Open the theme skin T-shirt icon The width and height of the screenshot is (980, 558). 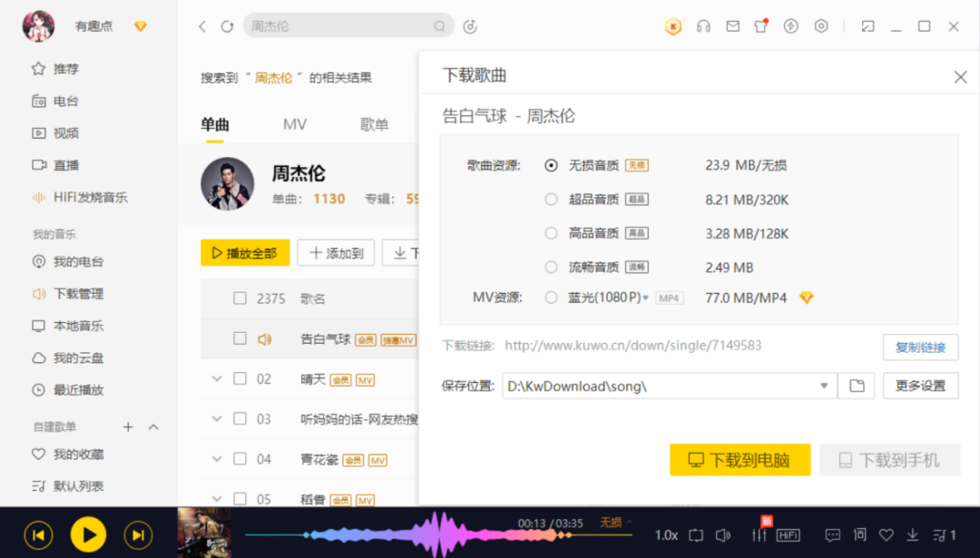[x=760, y=26]
